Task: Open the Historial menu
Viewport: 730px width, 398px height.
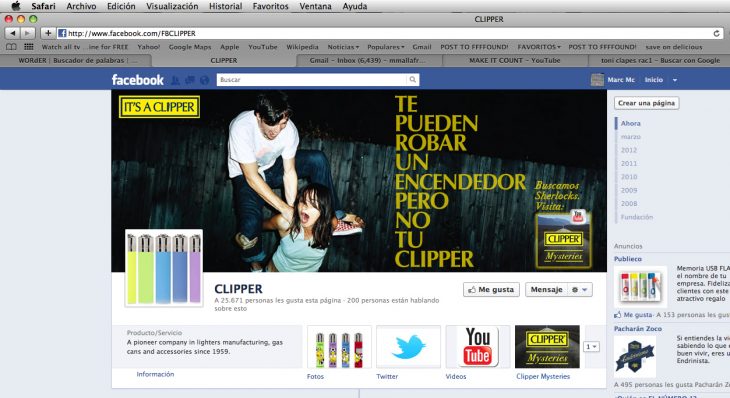Action: (225, 6)
